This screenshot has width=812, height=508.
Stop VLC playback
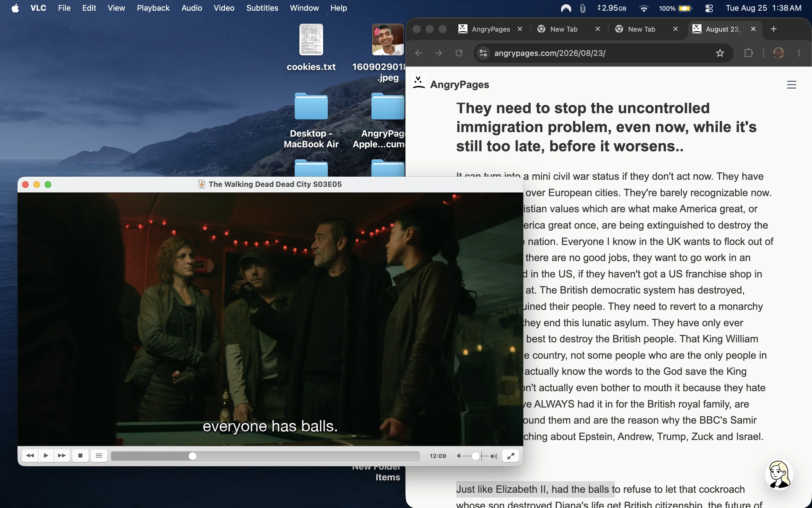pyautogui.click(x=80, y=456)
